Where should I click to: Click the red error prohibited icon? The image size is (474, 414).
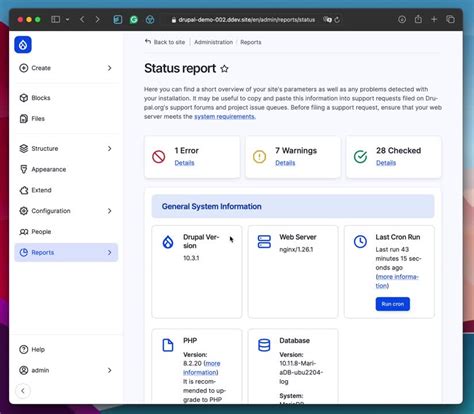159,156
